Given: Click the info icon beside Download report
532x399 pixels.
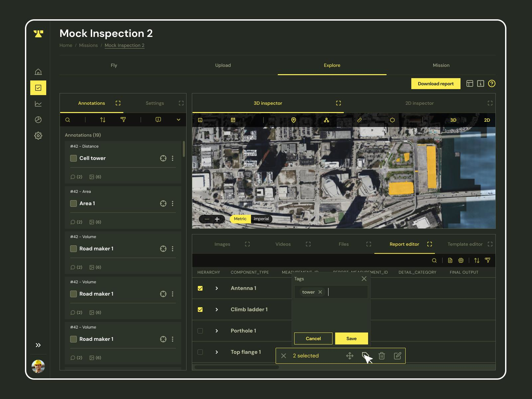Looking at the screenshot, I should (x=480, y=84).
